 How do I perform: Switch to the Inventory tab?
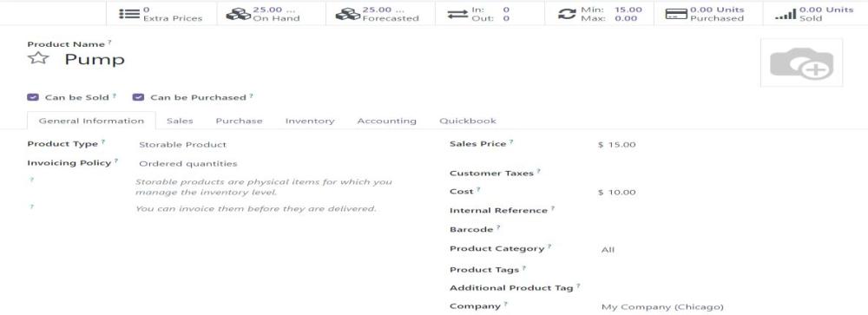click(310, 121)
